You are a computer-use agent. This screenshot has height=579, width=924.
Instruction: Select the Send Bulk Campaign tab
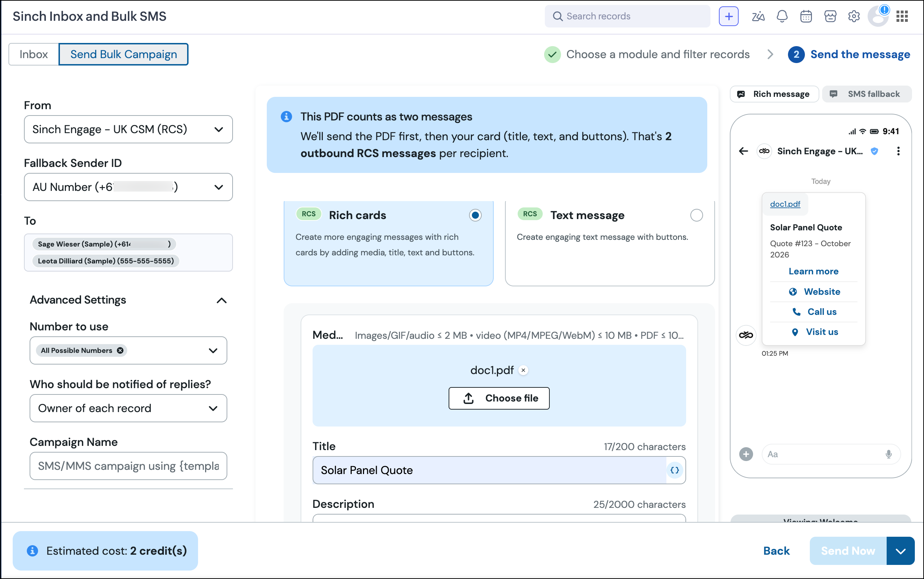point(123,54)
